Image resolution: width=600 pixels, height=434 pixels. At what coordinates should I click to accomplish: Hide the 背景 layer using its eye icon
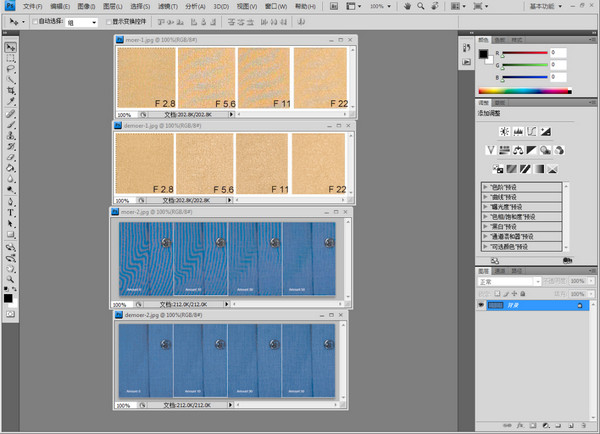tap(481, 305)
